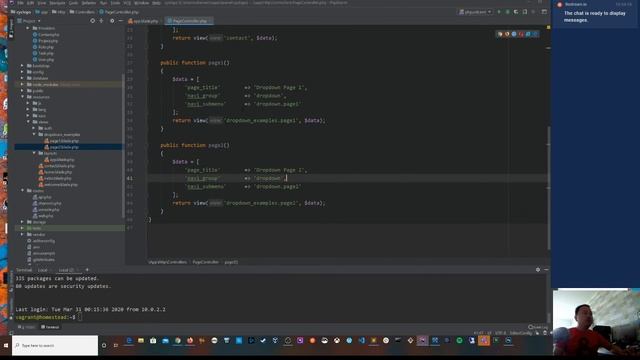Click the Controllers breadcrumb in navigation bar

[82, 12]
